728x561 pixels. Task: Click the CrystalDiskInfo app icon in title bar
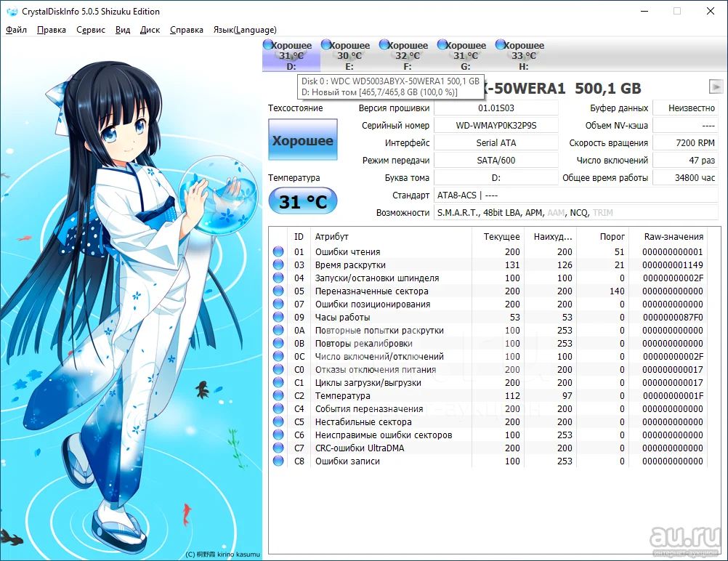12,12
